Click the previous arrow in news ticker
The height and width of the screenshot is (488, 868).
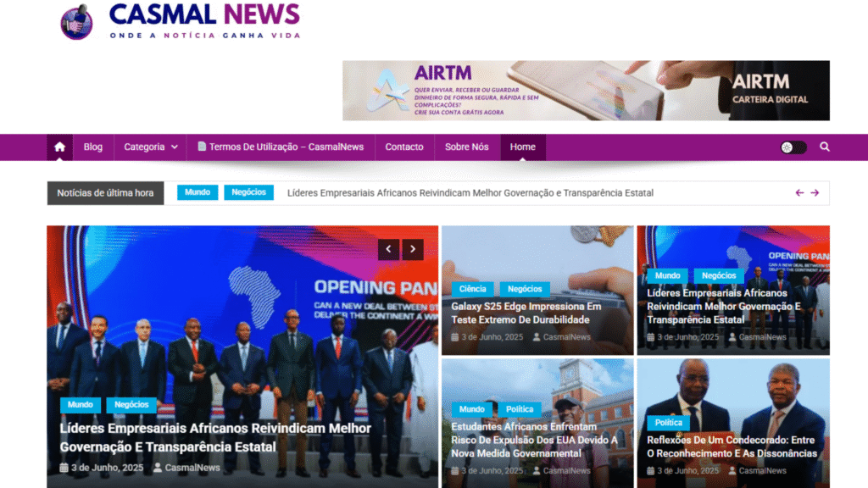pyautogui.click(x=799, y=193)
